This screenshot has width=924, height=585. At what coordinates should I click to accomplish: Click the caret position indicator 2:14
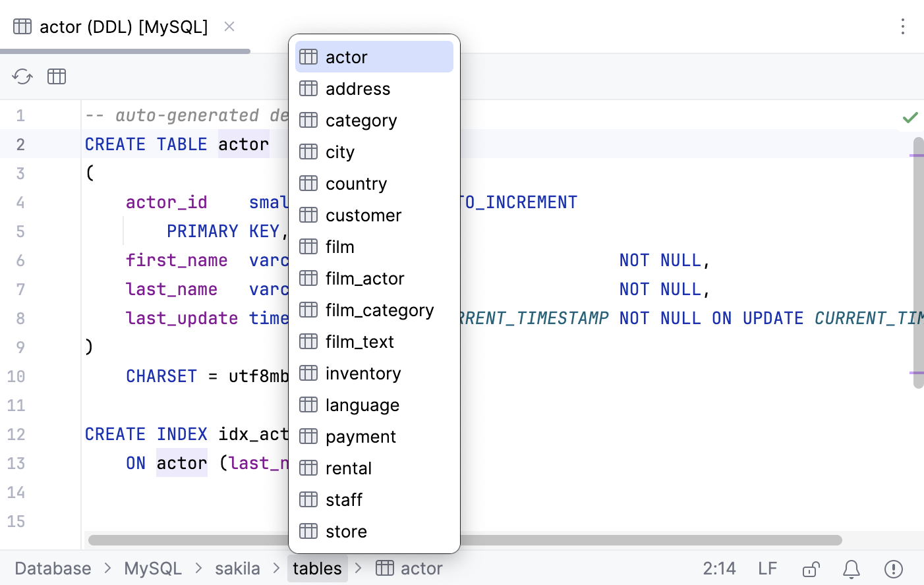coord(720,568)
